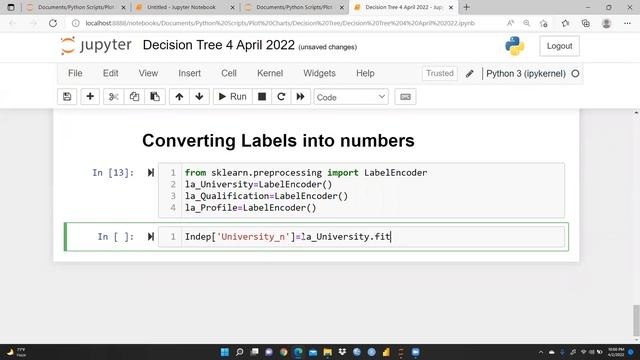This screenshot has height=360, width=640.
Task: Open the View menu
Action: [x=148, y=73]
